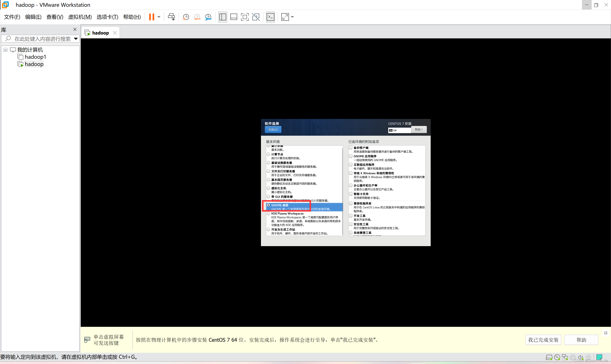
Task: Check the GNOME 应用程序 add-on checkbox
Action: pos(351,156)
